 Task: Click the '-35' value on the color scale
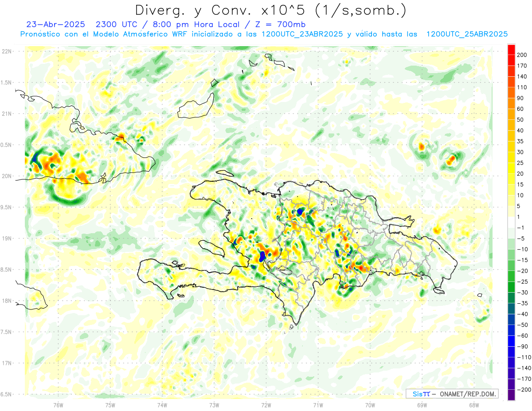tap(522, 303)
